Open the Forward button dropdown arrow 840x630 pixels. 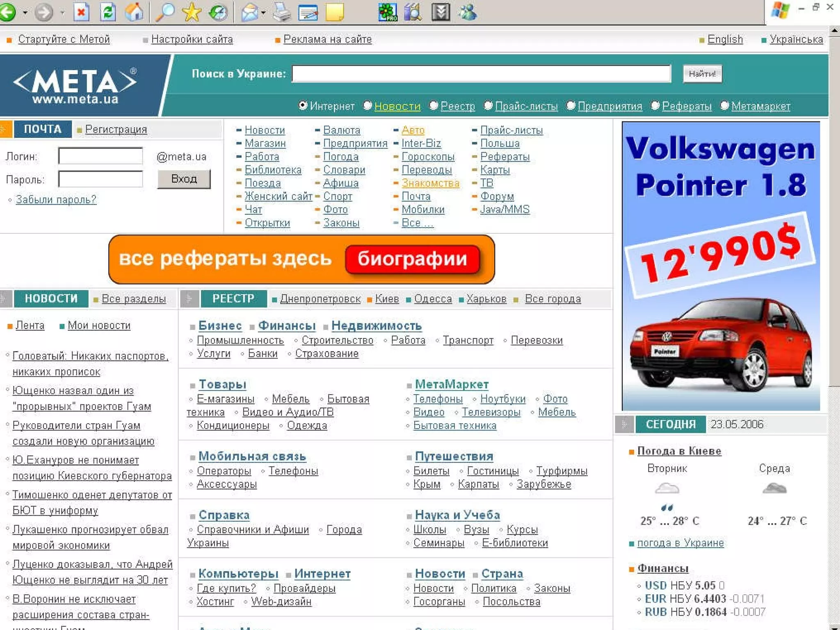tap(62, 13)
